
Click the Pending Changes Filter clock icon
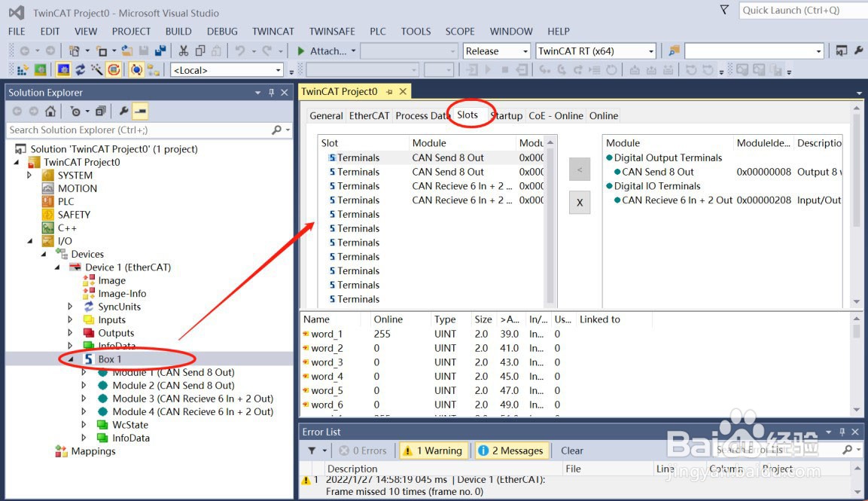(x=75, y=112)
